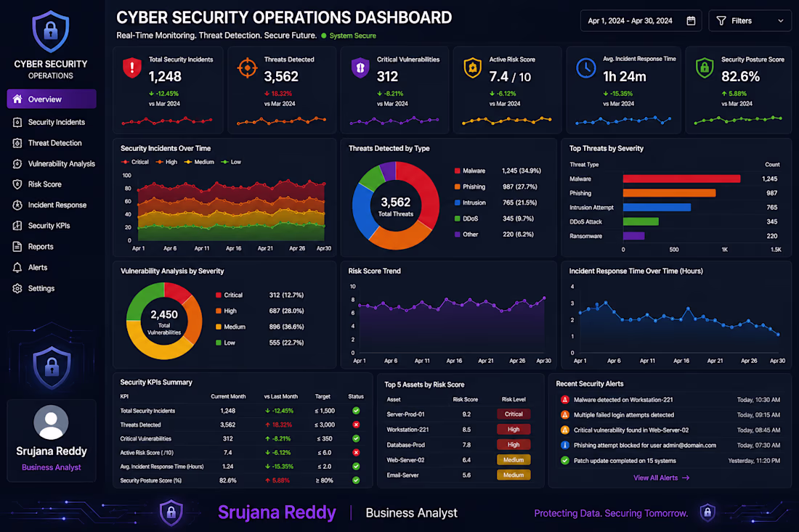Click the 2,450 Total Vulnerabilities donut center

pos(164,322)
